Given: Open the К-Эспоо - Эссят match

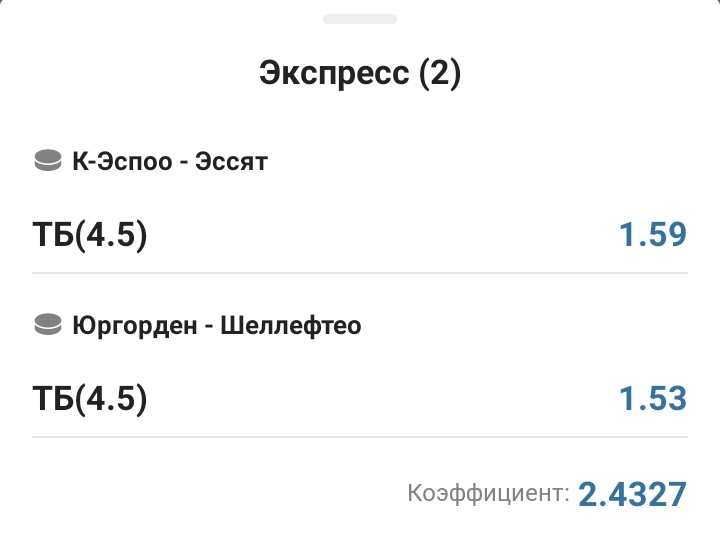Looking at the screenshot, I should point(170,161).
